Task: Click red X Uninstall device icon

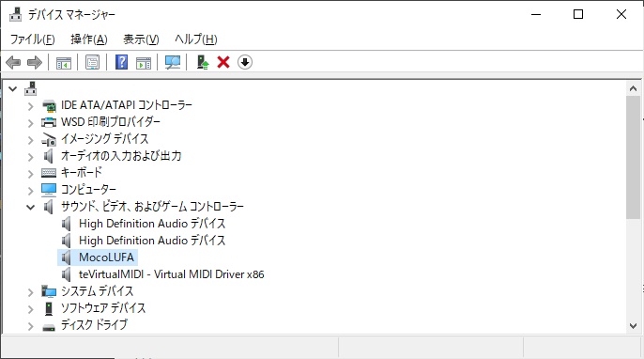Action: click(x=223, y=63)
